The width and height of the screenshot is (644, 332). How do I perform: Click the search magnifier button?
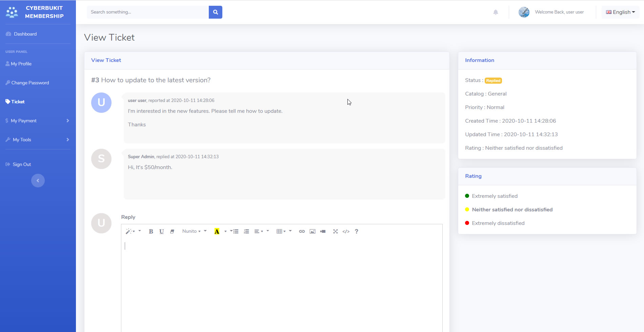[215, 12]
